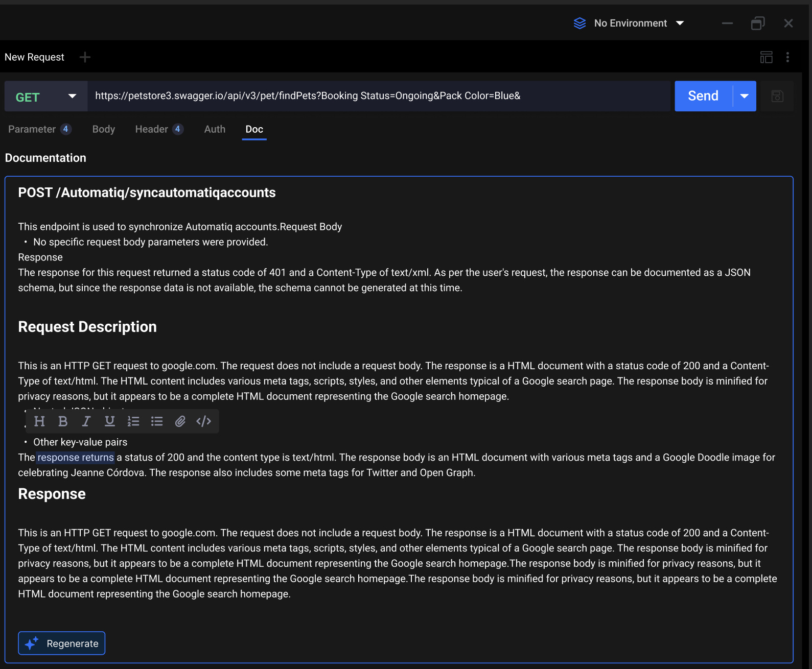The width and height of the screenshot is (812, 669).
Task: Expand the Send button dropdown arrow
Action: 745,96
